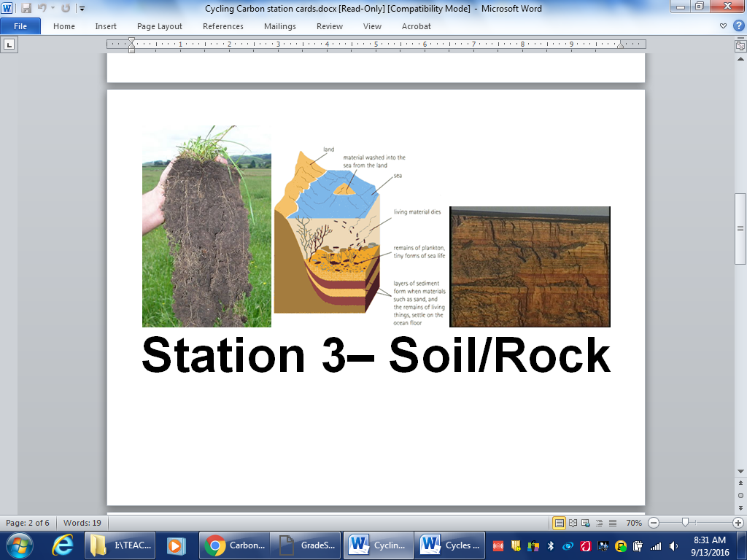Open Customize Quick Access Toolbar dropdown
Screen dimensions: 747x560
82,9
